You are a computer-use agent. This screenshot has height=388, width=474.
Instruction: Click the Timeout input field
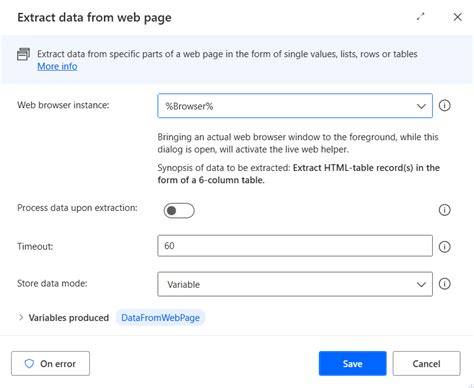pyautogui.click(x=295, y=246)
